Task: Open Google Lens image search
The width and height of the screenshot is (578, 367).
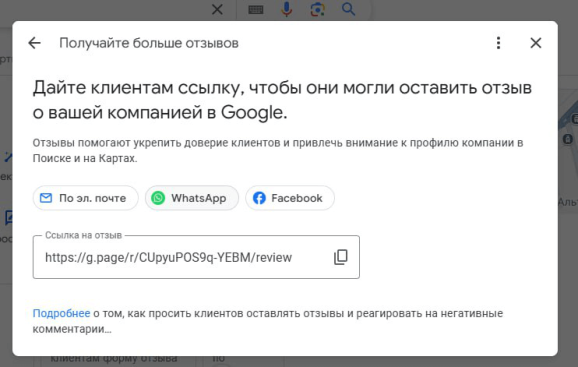Action: pyautogui.click(x=317, y=9)
